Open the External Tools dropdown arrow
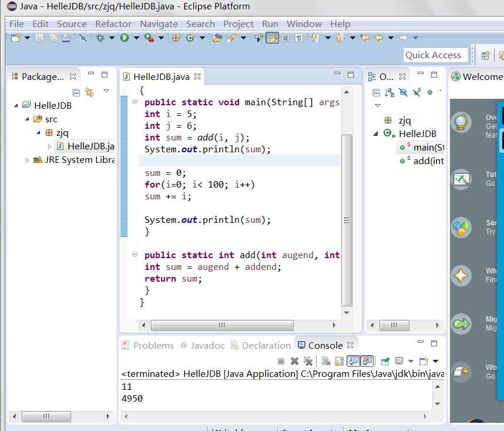Image resolution: width=504 pixels, height=431 pixels. click(161, 38)
